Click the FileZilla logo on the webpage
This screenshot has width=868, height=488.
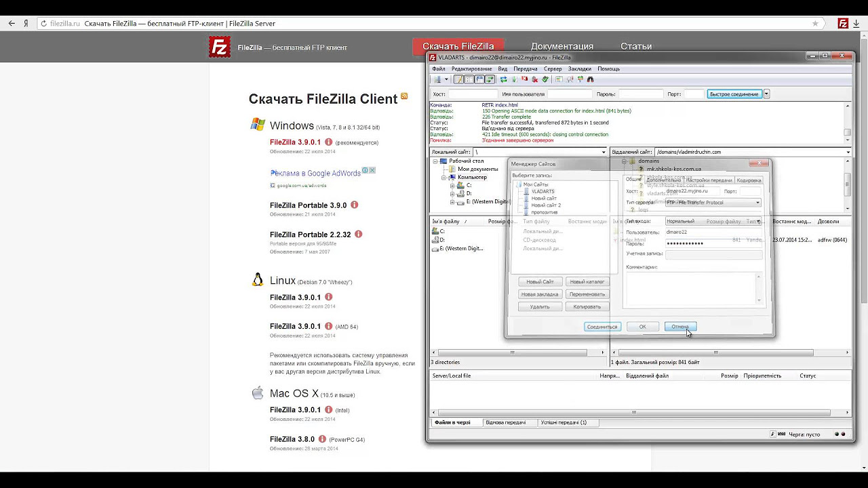coord(219,47)
